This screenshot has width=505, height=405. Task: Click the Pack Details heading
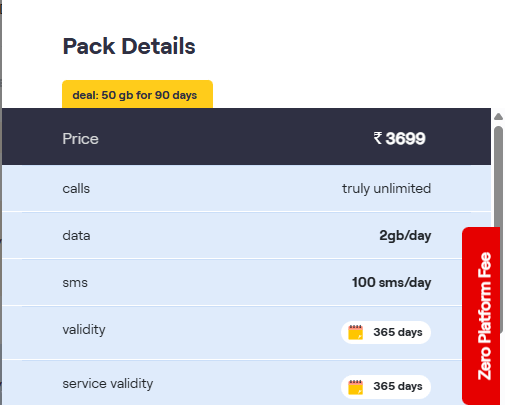129,46
